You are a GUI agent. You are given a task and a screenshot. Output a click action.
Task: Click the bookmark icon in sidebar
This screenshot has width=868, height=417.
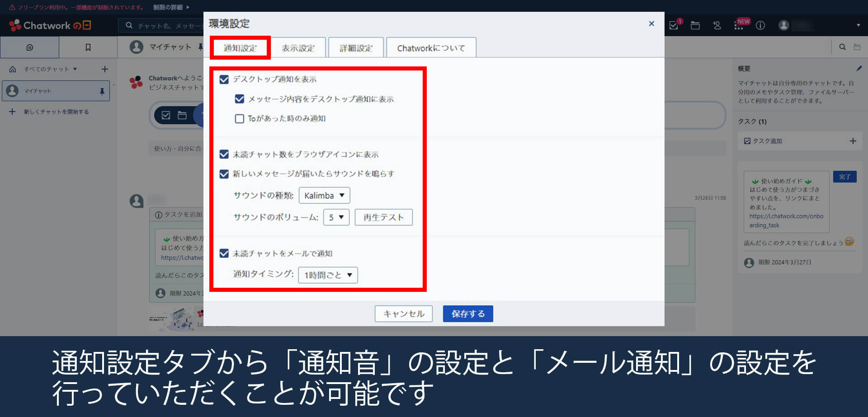point(88,47)
